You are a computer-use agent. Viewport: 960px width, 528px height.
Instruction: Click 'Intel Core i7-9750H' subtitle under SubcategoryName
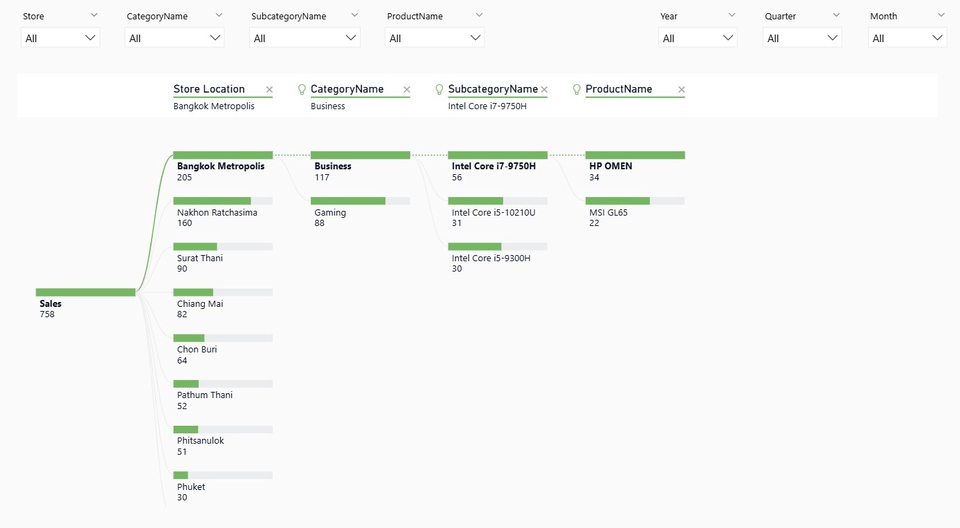click(487, 106)
